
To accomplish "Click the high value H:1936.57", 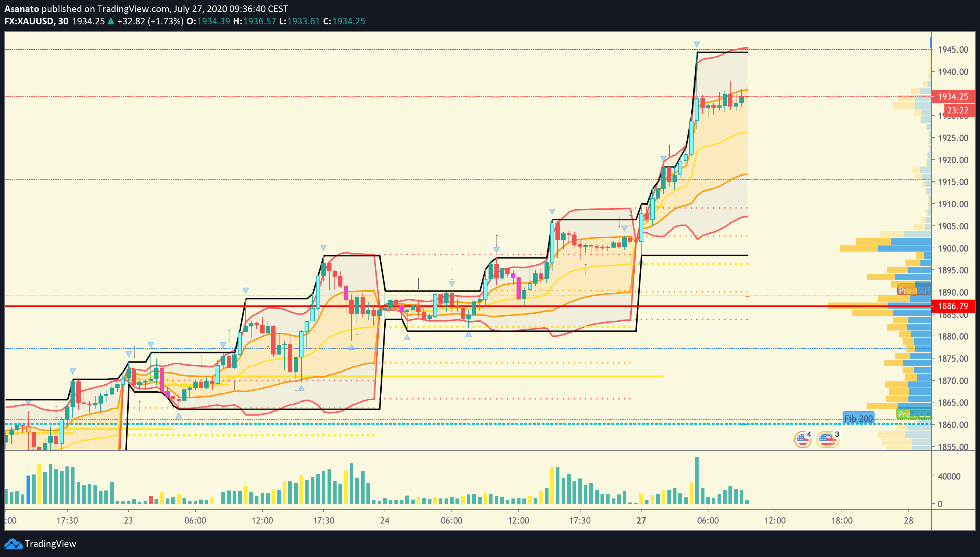I will 254,21.
